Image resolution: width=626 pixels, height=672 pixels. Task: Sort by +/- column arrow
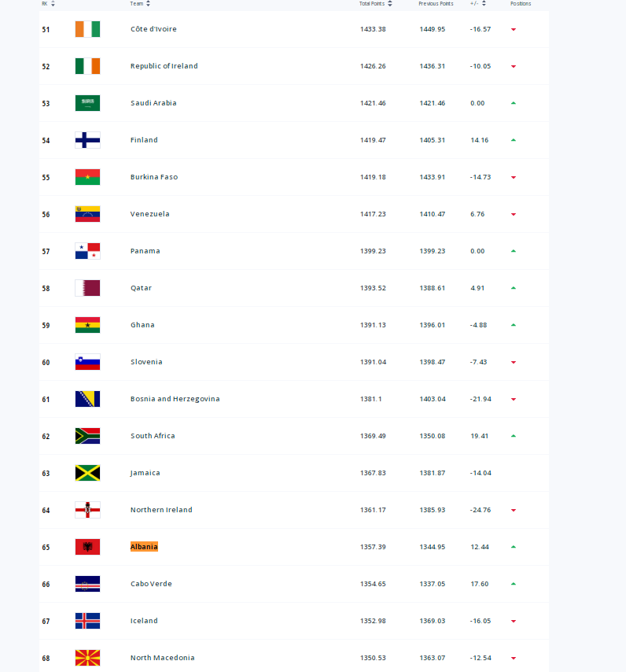(484, 4)
